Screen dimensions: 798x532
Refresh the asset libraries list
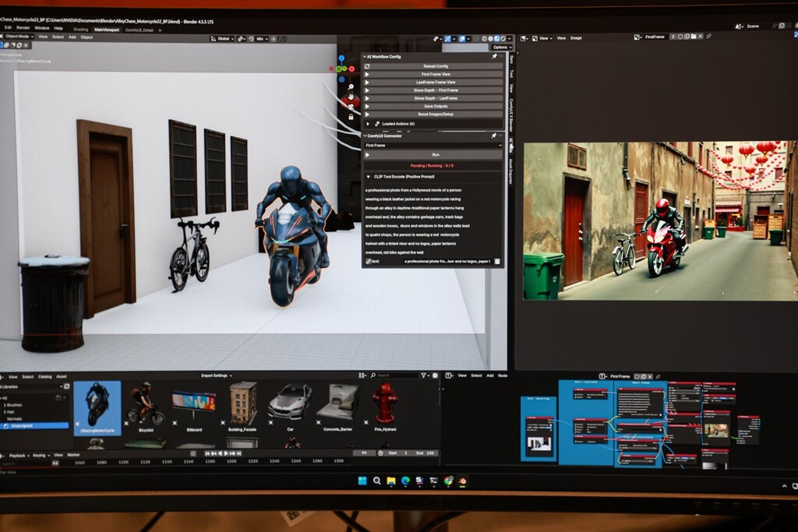[67, 386]
